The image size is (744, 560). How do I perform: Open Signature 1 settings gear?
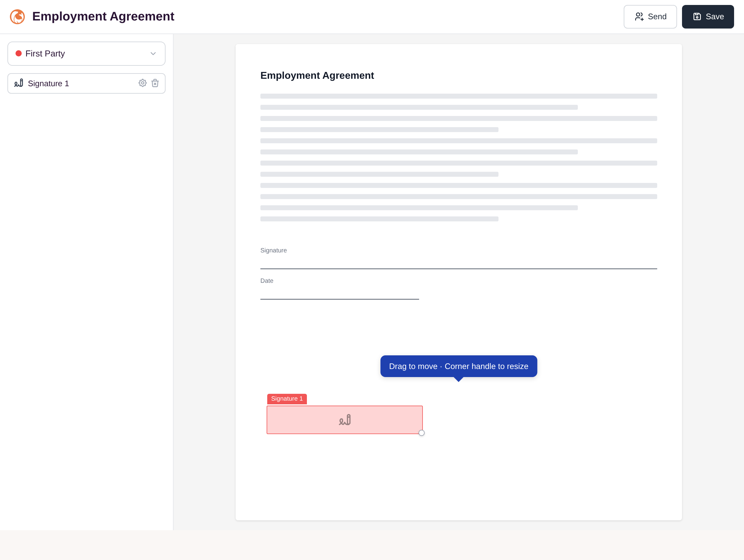click(143, 83)
